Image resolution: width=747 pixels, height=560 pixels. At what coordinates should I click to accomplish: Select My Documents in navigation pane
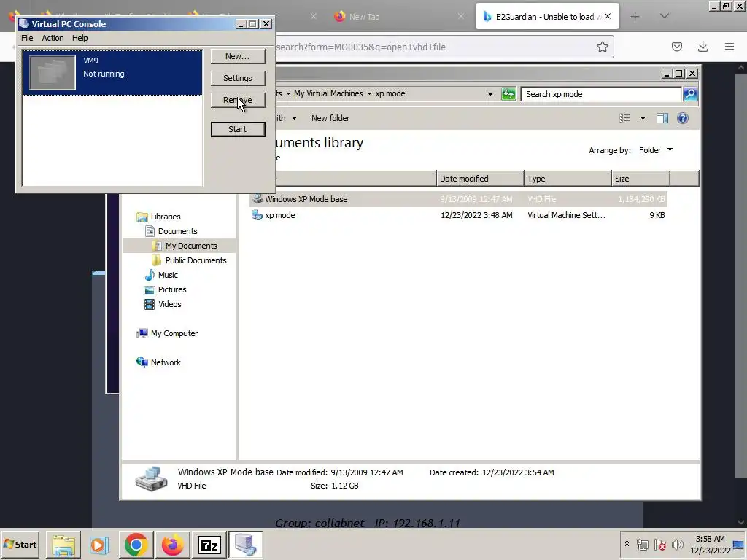click(x=191, y=246)
